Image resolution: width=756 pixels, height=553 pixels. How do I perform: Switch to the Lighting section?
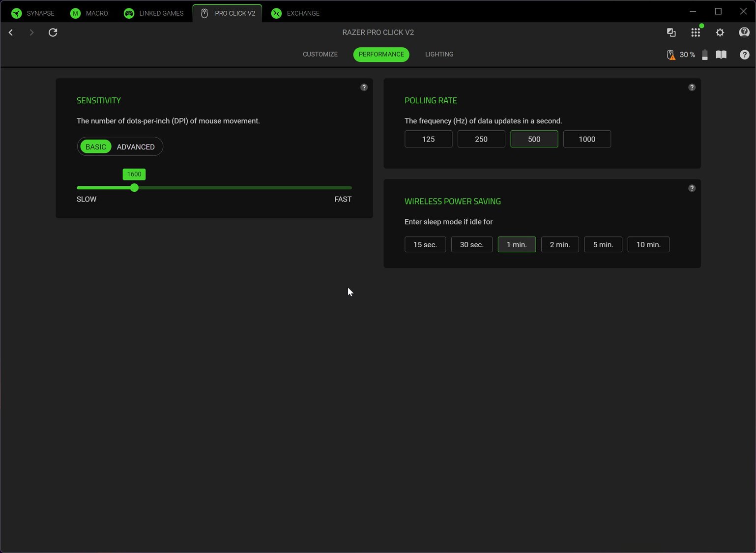(439, 55)
